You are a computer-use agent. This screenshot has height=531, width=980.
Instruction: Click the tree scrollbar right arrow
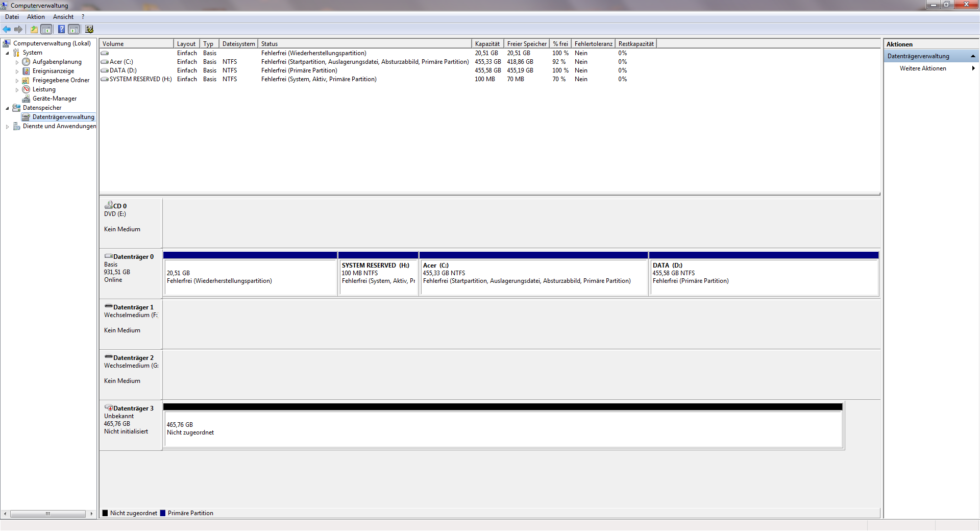coord(91,514)
